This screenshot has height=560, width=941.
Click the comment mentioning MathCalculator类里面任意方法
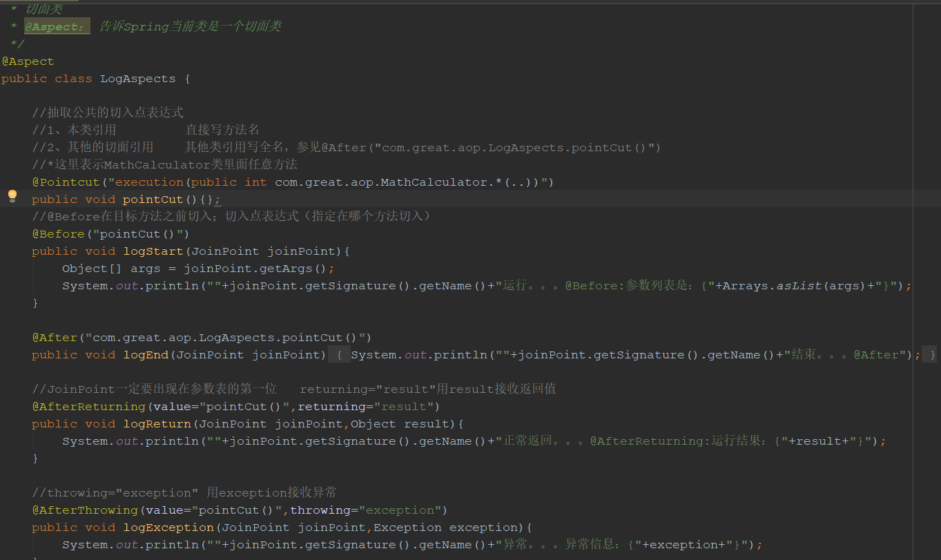click(164, 165)
